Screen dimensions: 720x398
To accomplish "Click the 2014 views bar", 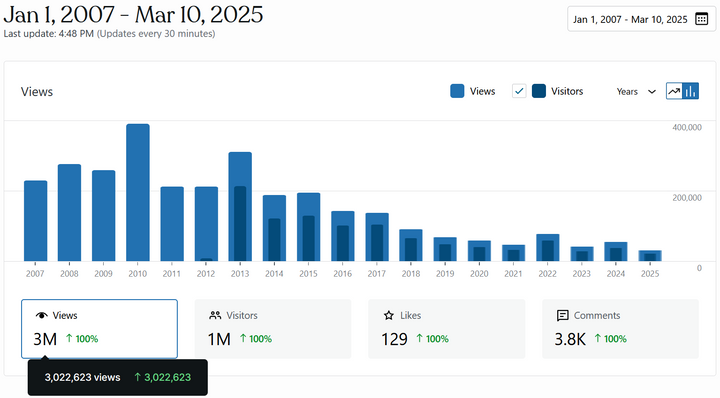I will pos(274,228).
